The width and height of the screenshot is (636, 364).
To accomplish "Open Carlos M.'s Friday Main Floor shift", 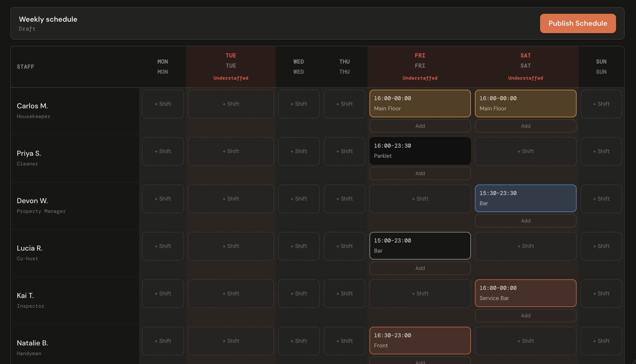I will point(420,103).
